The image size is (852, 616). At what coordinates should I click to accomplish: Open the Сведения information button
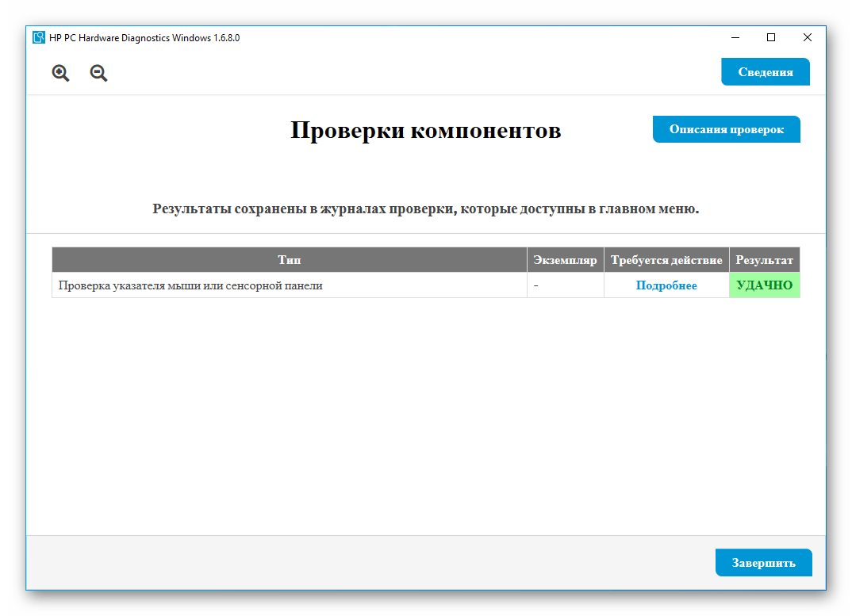pyautogui.click(x=765, y=71)
